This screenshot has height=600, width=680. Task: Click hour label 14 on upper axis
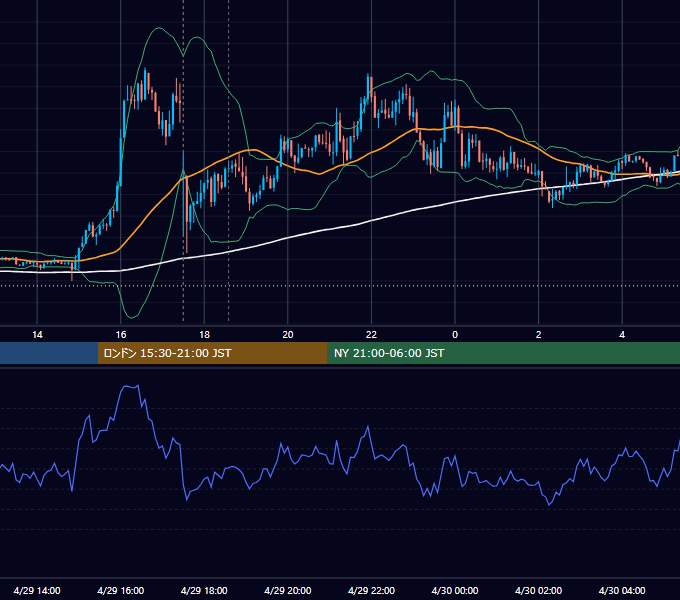37,335
